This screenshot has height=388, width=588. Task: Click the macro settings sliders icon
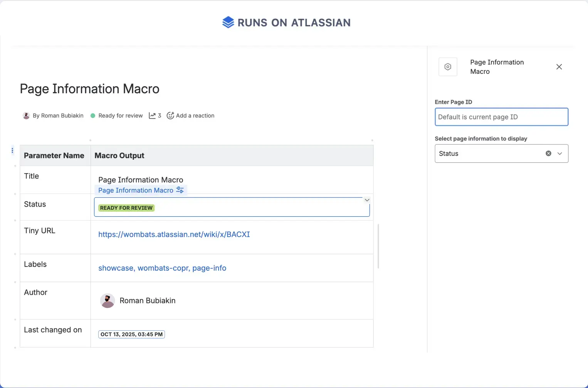[x=180, y=190]
